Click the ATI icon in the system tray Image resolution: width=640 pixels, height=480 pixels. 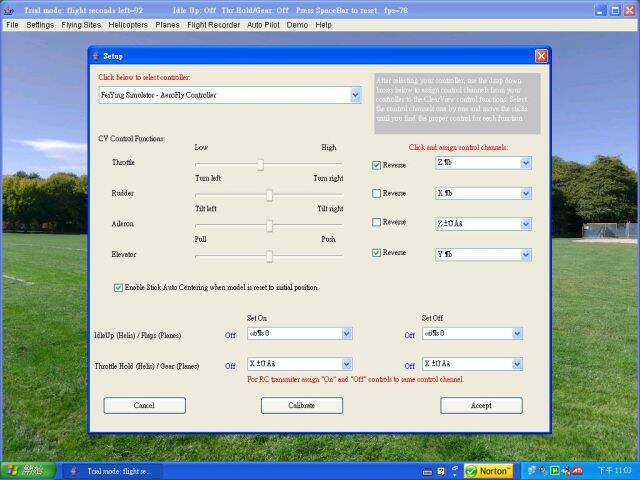[x=578, y=471]
